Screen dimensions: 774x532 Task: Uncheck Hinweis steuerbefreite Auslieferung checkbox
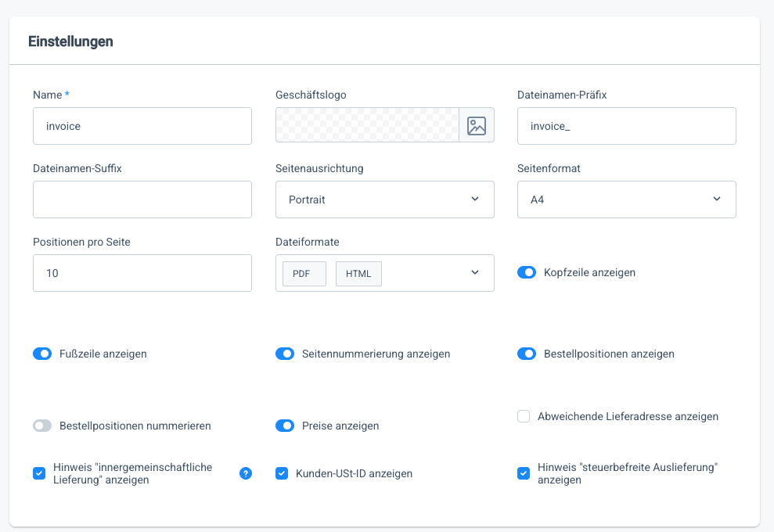click(x=524, y=473)
